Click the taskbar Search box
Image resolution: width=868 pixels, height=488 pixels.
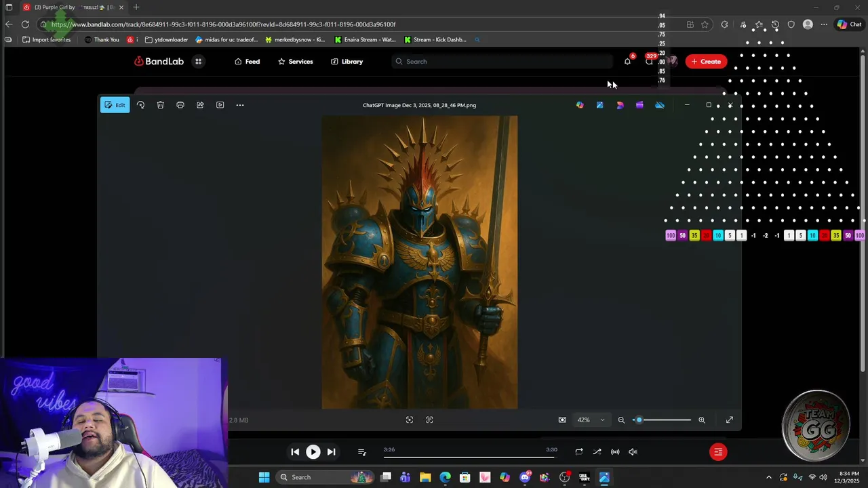click(x=325, y=477)
